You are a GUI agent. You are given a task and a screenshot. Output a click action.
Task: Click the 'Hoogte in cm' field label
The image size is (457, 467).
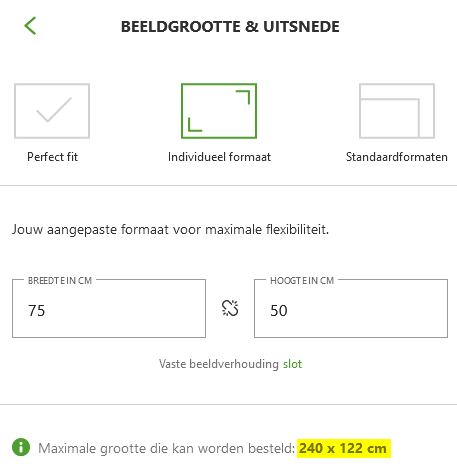[x=302, y=281]
